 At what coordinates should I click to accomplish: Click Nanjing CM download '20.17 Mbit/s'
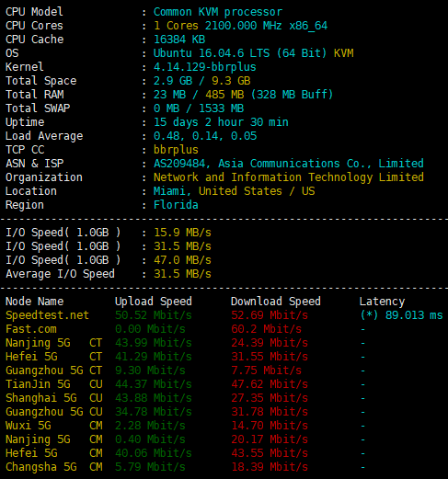point(270,439)
